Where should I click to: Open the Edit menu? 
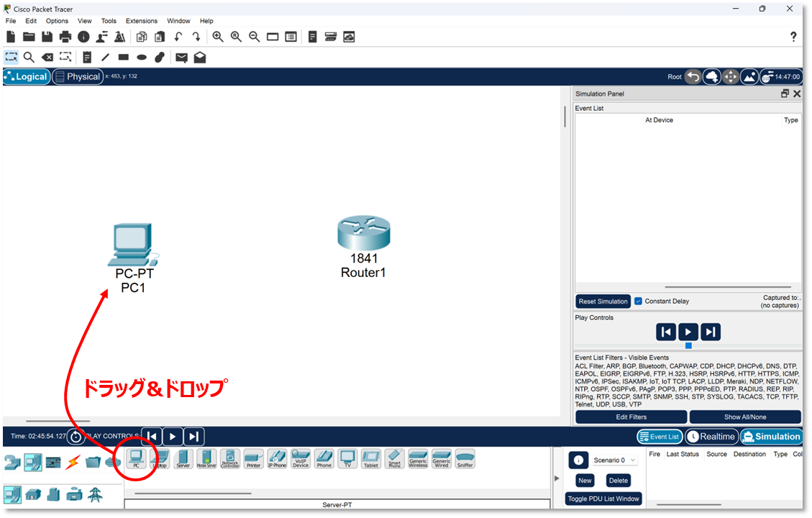31,21
